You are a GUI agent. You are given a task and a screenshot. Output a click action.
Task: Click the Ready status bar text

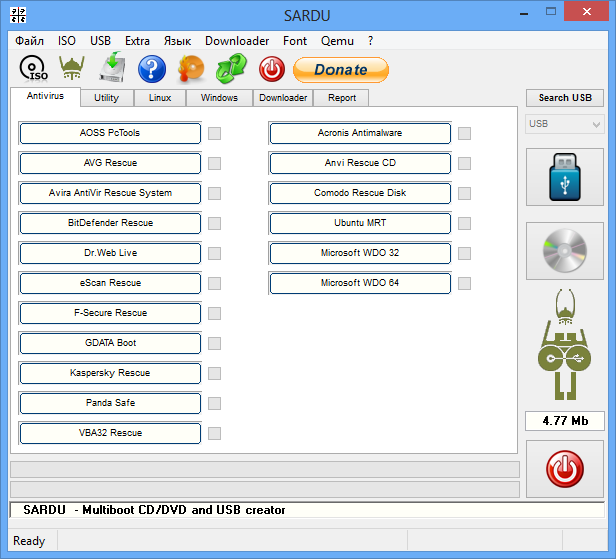[x=29, y=541]
